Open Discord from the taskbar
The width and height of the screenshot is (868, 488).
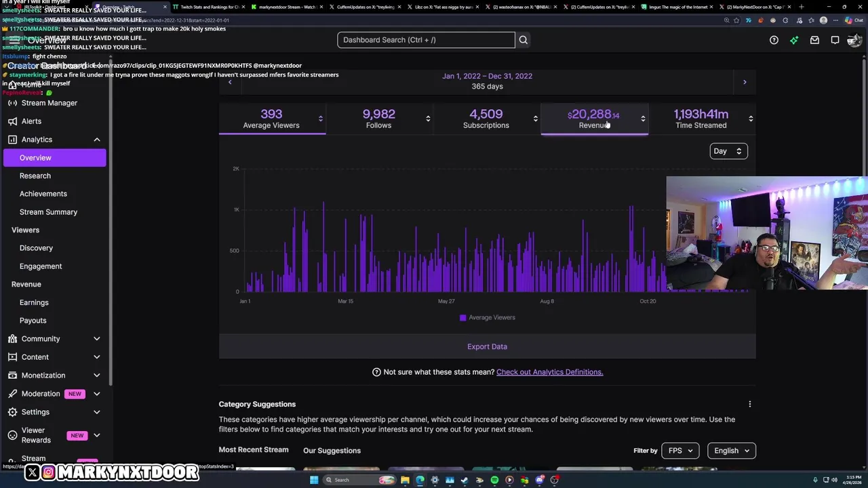[x=539, y=480]
